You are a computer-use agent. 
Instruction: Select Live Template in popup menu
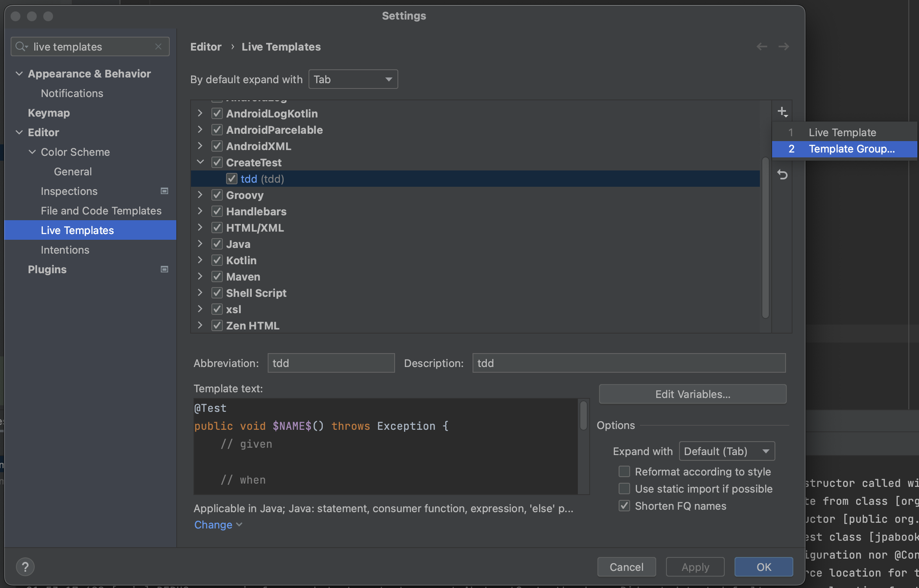click(842, 133)
